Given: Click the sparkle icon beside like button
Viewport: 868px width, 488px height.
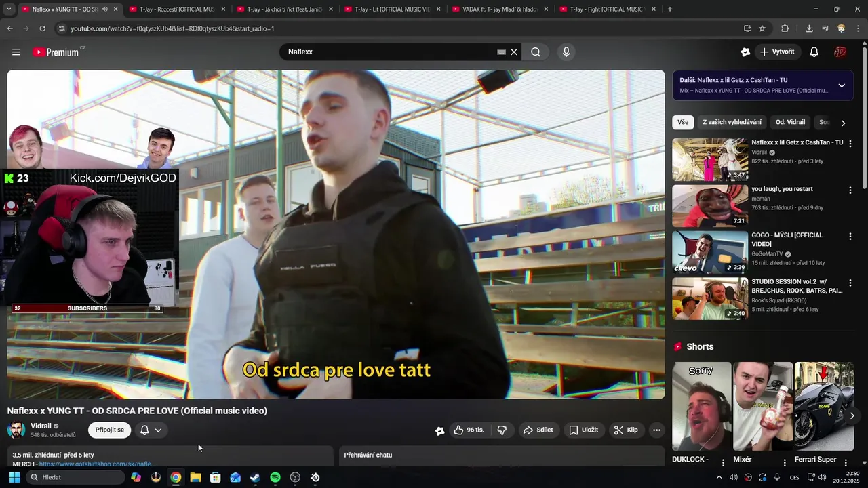Looking at the screenshot, I should coord(439,430).
